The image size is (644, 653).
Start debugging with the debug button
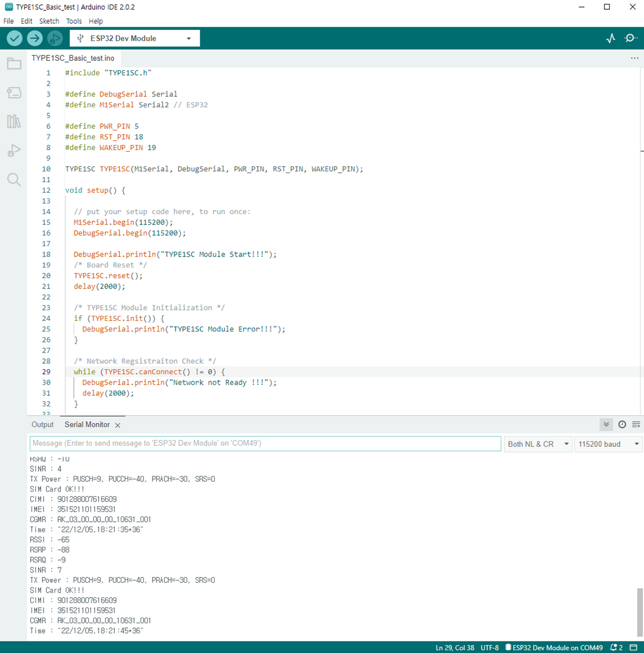pyautogui.click(x=55, y=38)
